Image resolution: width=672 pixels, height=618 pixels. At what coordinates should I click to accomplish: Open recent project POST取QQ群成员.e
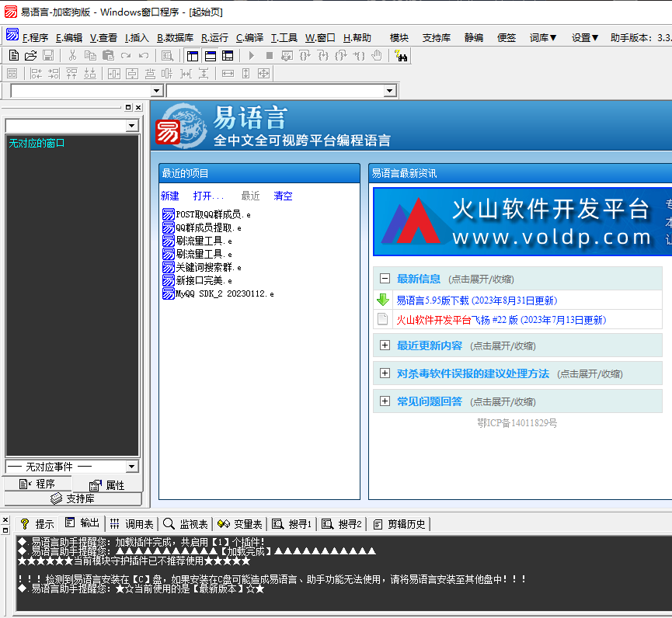pyautogui.click(x=207, y=214)
